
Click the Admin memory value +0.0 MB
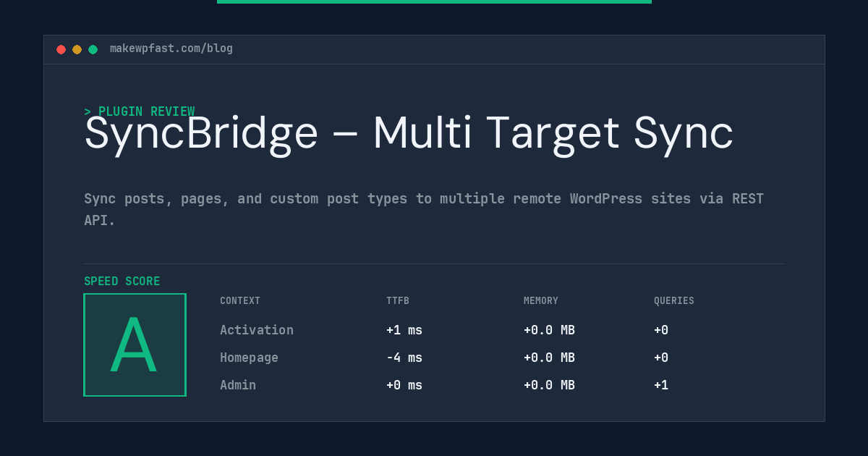[549, 385]
